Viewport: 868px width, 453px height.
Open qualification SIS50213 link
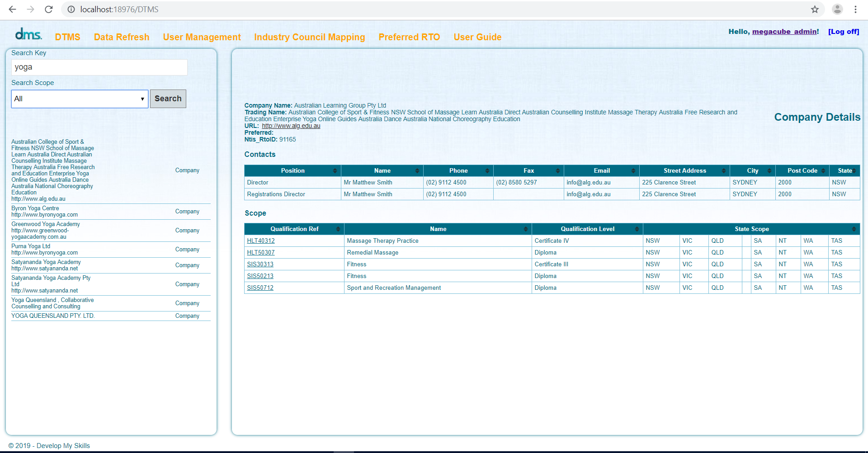tap(260, 276)
